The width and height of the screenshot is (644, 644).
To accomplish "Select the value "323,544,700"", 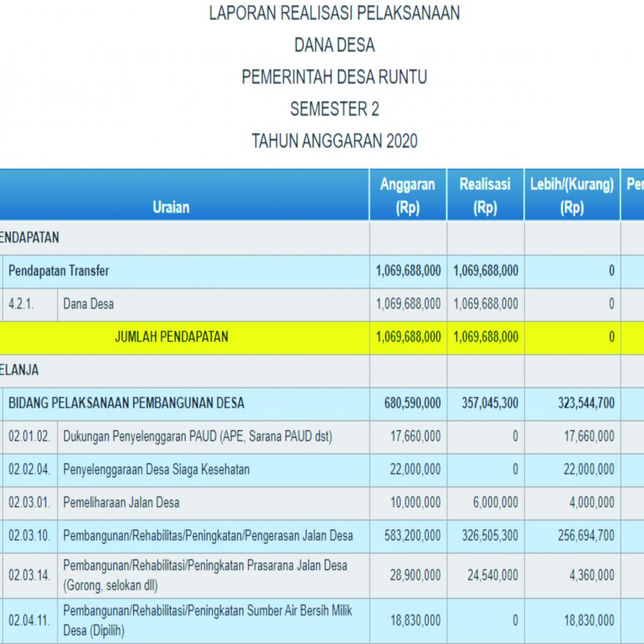I will point(586,403).
